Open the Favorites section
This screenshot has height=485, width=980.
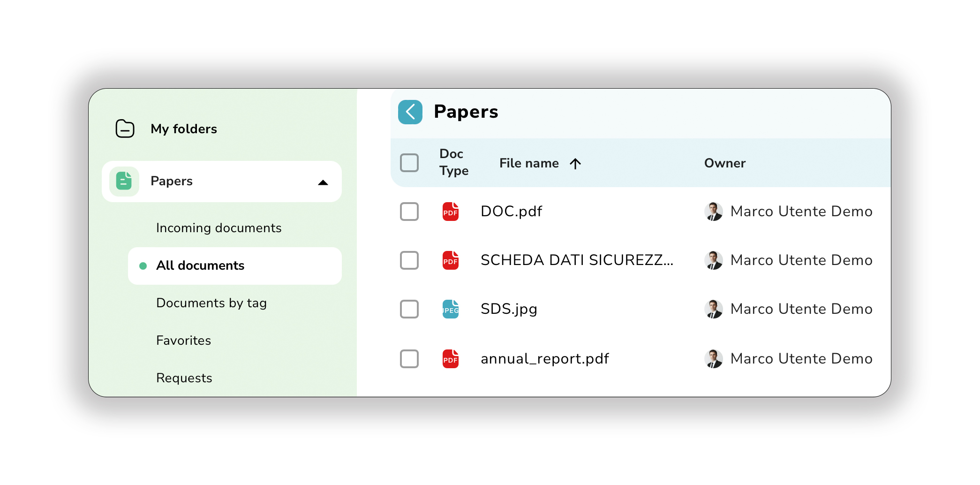point(183,341)
